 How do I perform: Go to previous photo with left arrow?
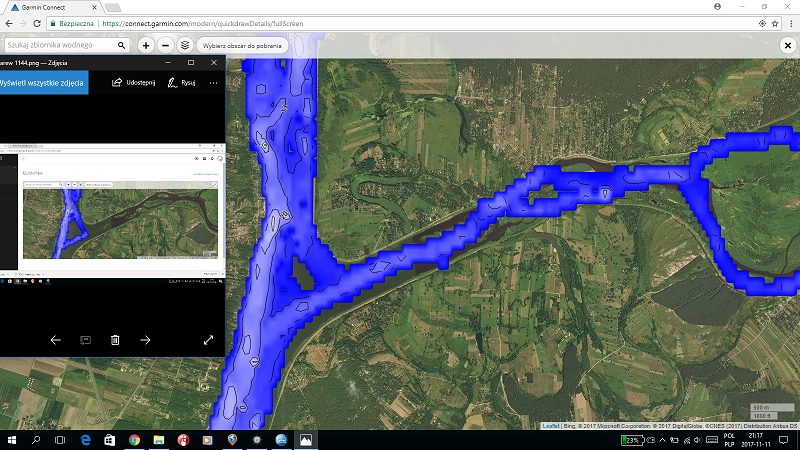click(56, 340)
